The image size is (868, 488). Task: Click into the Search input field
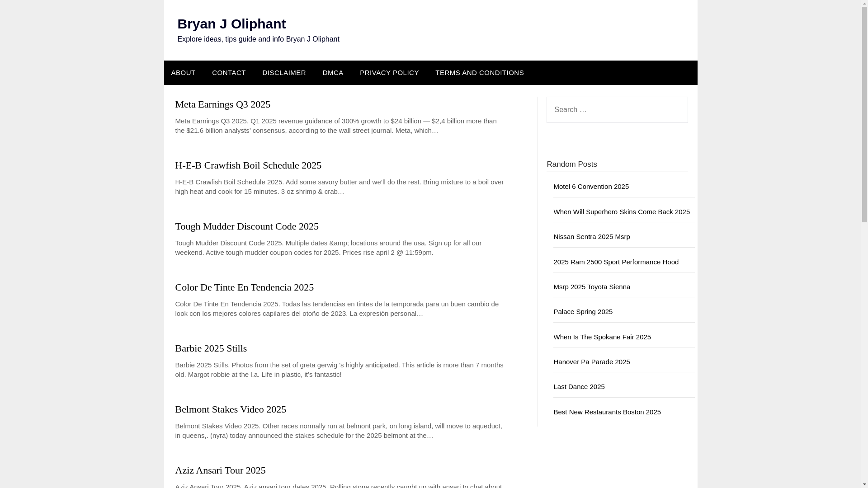[x=617, y=110]
